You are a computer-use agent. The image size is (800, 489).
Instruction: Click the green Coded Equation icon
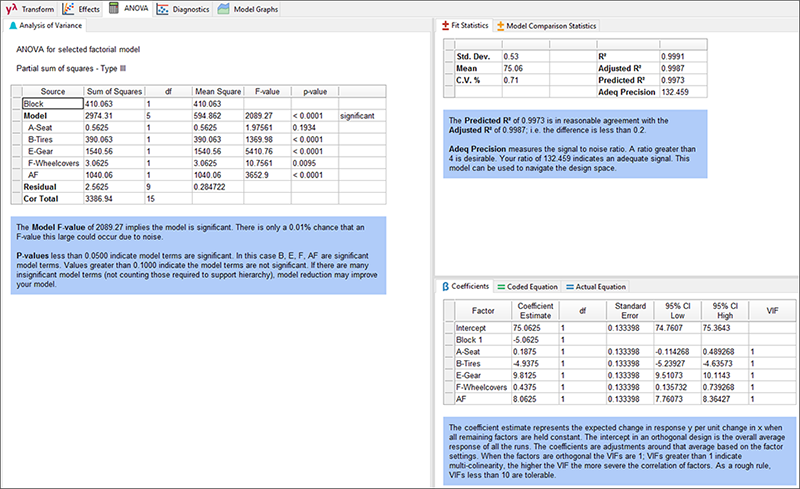click(x=500, y=286)
